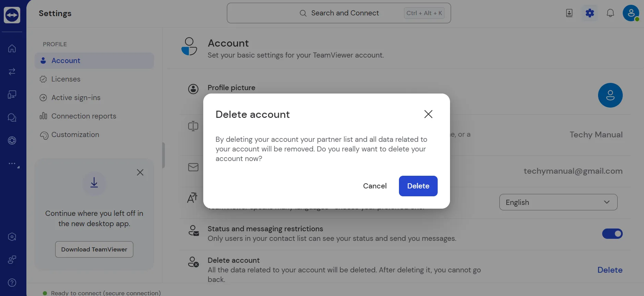Click the display name row icon

click(x=193, y=126)
